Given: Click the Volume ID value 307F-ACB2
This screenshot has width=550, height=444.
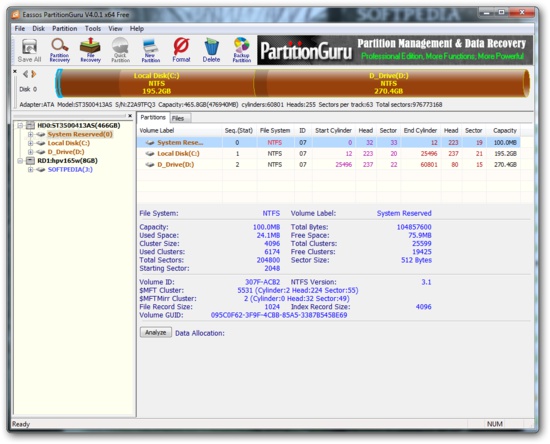Looking at the screenshot, I should 262,282.
